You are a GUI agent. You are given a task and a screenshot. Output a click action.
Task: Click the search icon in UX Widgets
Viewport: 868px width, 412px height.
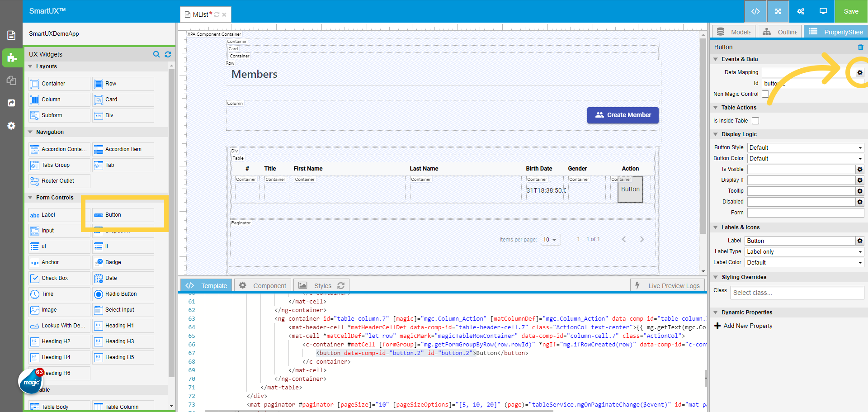(156, 54)
